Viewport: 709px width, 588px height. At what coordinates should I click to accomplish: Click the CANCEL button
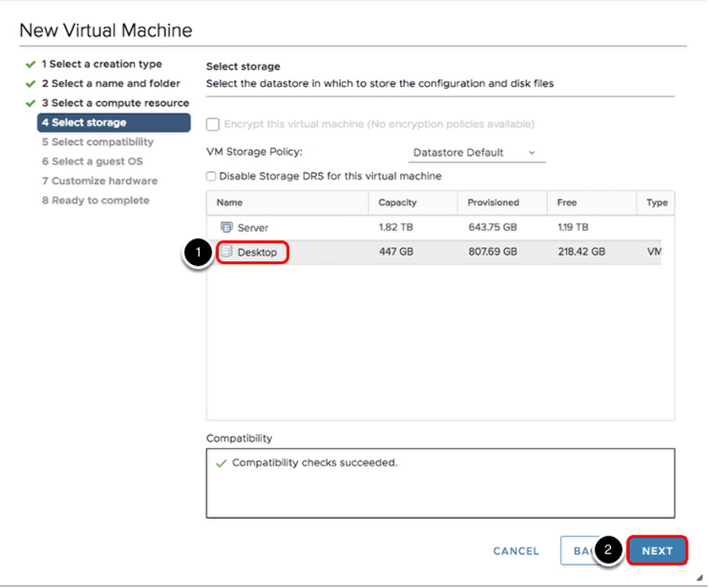515,551
